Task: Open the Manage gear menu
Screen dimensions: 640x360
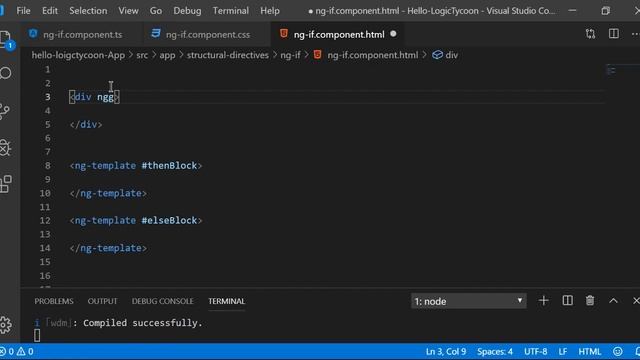Action: (x=6, y=325)
